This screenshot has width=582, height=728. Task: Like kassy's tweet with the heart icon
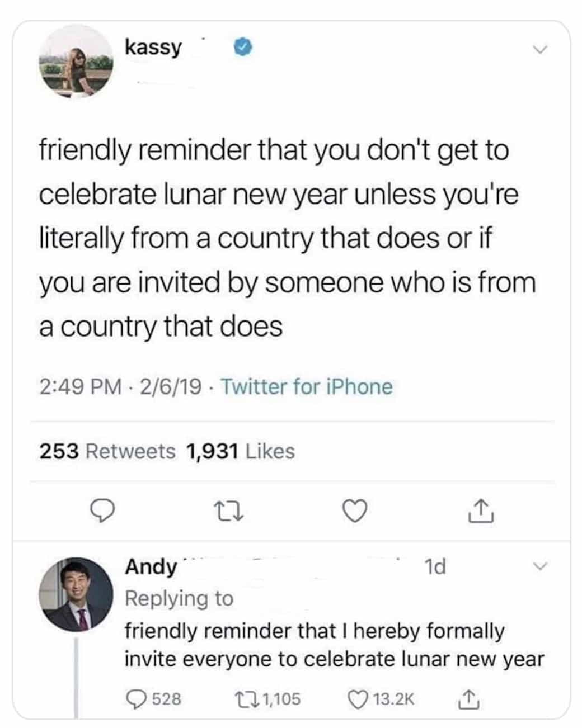356,510
